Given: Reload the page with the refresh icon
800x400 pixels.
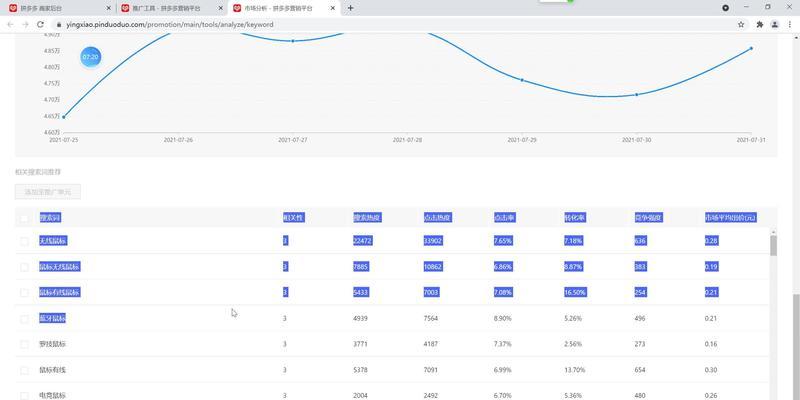Looking at the screenshot, I should [40, 24].
